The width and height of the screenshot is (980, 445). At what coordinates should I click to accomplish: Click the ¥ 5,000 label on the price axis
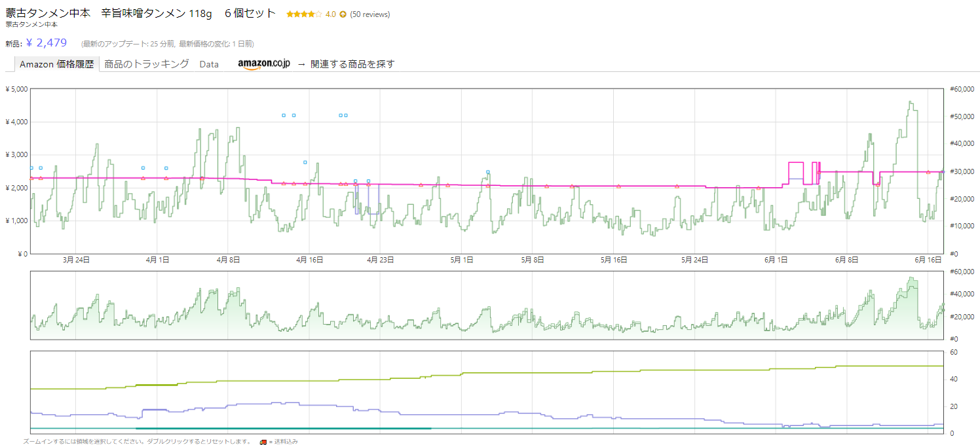(16, 89)
